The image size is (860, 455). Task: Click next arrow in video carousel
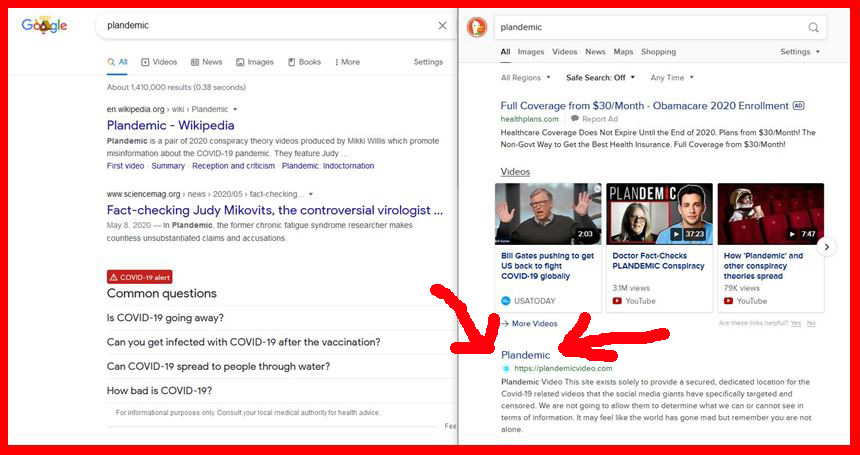827,246
